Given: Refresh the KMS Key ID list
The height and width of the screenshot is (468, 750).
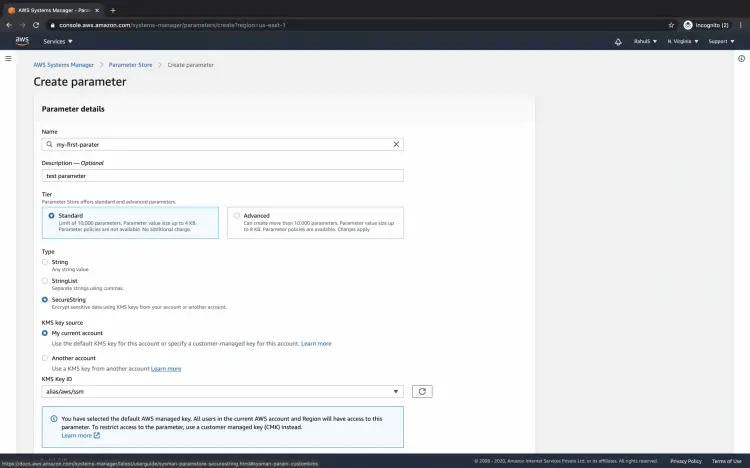Looking at the screenshot, I should [x=422, y=391].
